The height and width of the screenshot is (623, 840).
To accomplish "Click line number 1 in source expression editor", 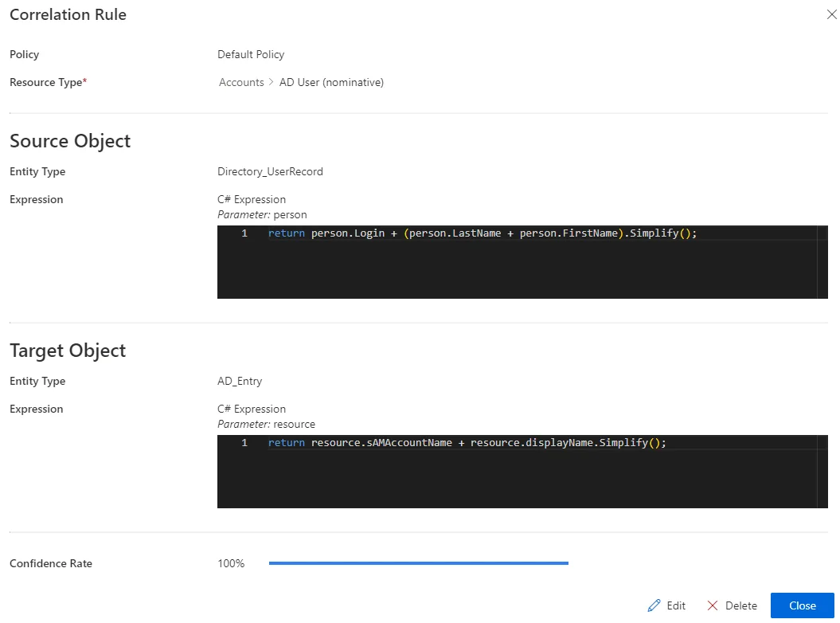I will [x=244, y=233].
